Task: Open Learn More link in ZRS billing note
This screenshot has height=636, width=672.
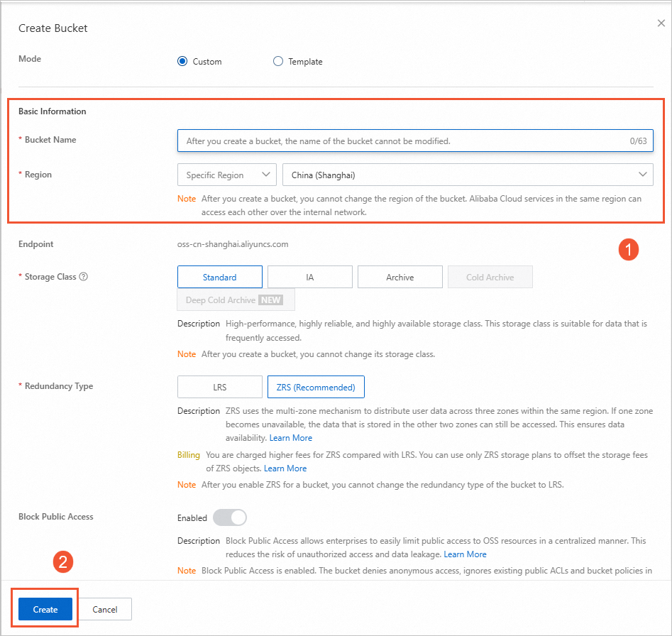Action: pos(285,468)
